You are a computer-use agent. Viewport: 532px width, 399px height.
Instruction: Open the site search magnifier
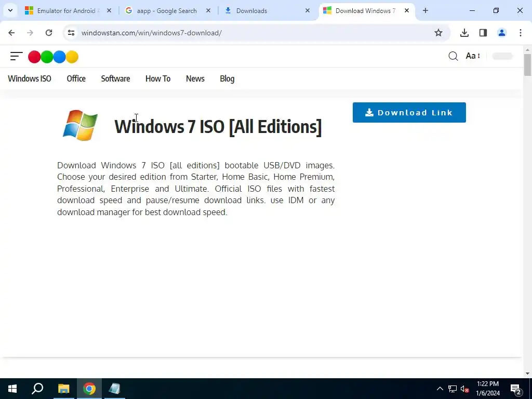pos(453,56)
